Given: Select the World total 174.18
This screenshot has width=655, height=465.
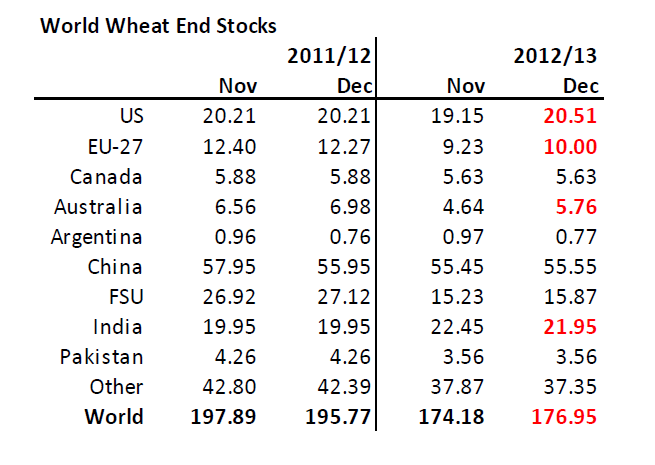Looking at the screenshot, I should pos(451,417).
